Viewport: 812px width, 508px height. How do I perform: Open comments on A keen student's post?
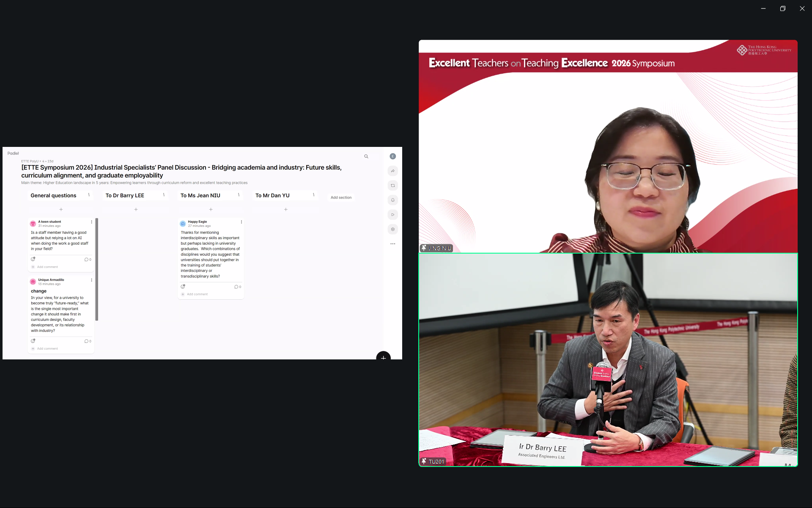tap(88, 260)
